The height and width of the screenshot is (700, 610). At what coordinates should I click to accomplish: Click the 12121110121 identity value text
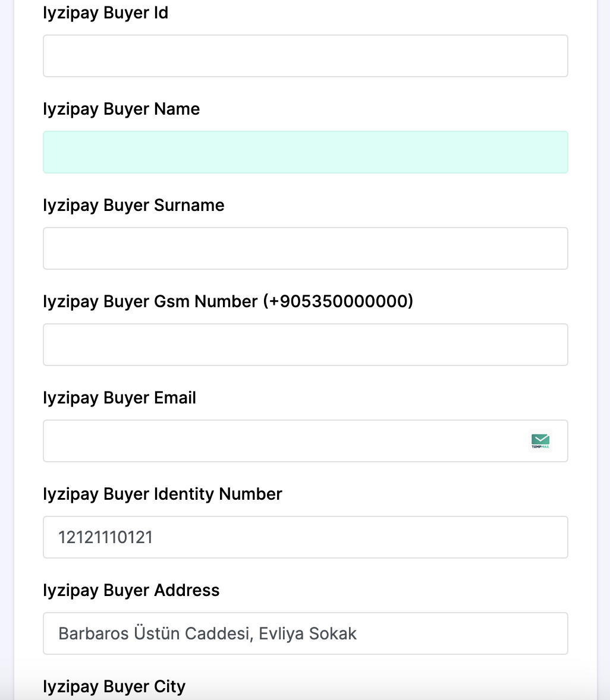[105, 537]
